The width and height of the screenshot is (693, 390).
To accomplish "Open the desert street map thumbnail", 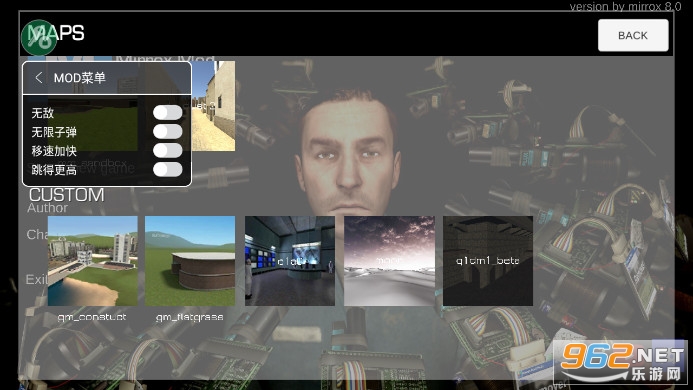I will pos(213,106).
